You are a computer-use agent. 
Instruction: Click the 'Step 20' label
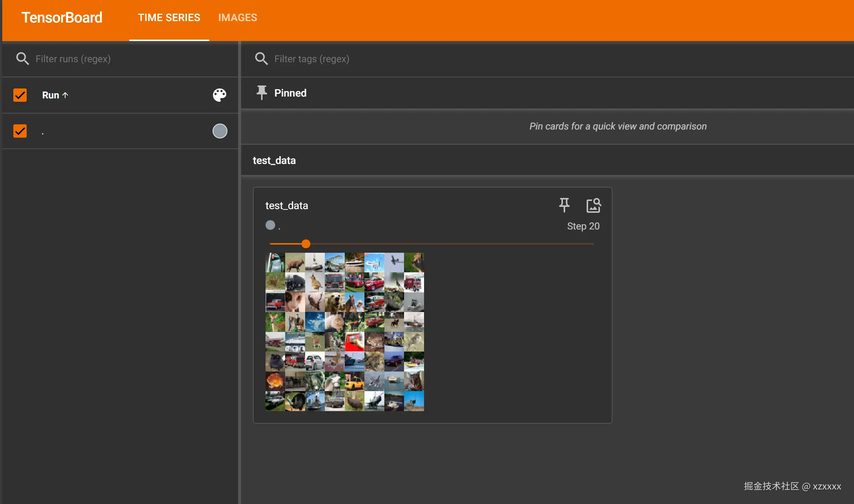coord(583,226)
